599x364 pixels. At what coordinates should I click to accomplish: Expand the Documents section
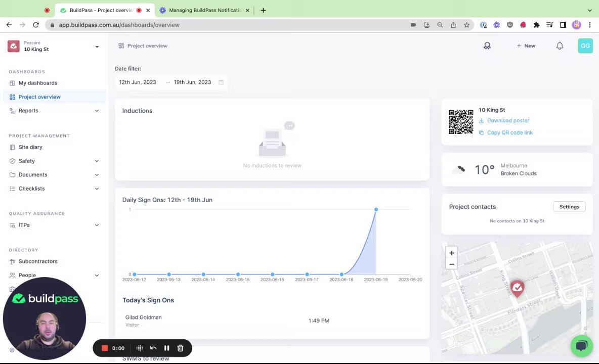pyautogui.click(x=97, y=175)
